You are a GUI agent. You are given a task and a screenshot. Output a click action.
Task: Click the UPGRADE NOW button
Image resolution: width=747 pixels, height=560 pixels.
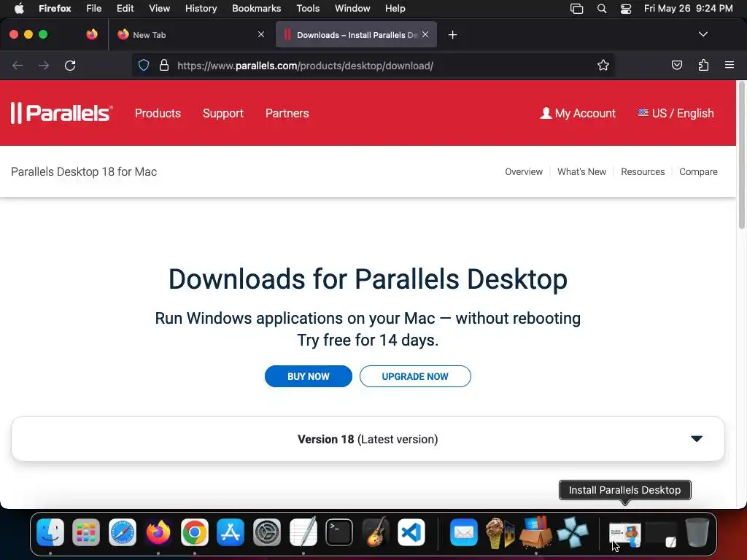tap(415, 376)
